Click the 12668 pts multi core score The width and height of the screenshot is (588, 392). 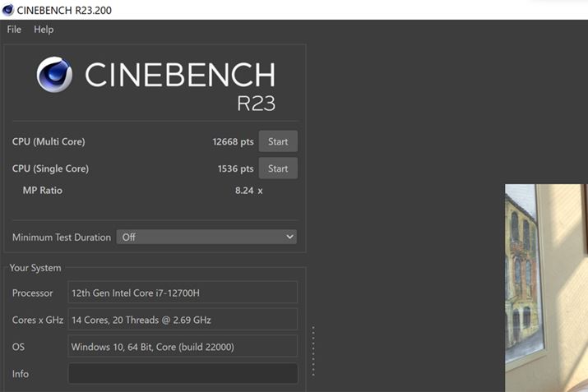233,141
